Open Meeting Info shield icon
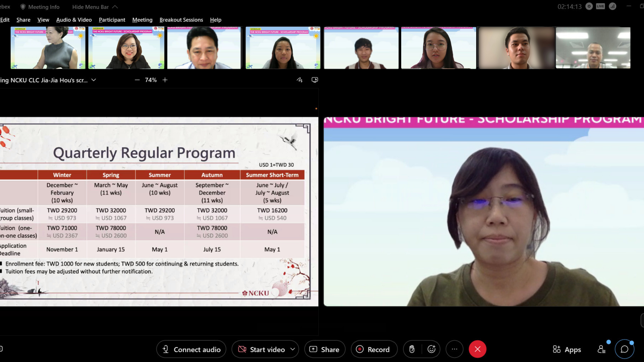 (23, 7)
